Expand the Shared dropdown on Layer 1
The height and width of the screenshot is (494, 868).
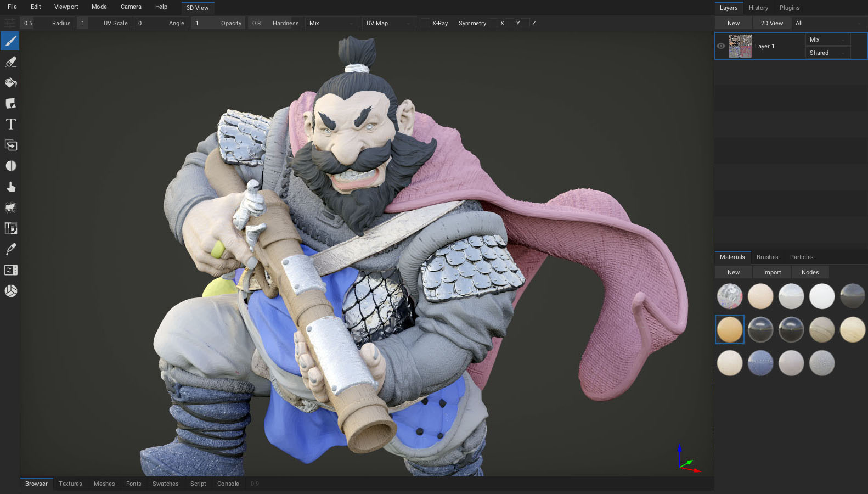click(827, 53)
